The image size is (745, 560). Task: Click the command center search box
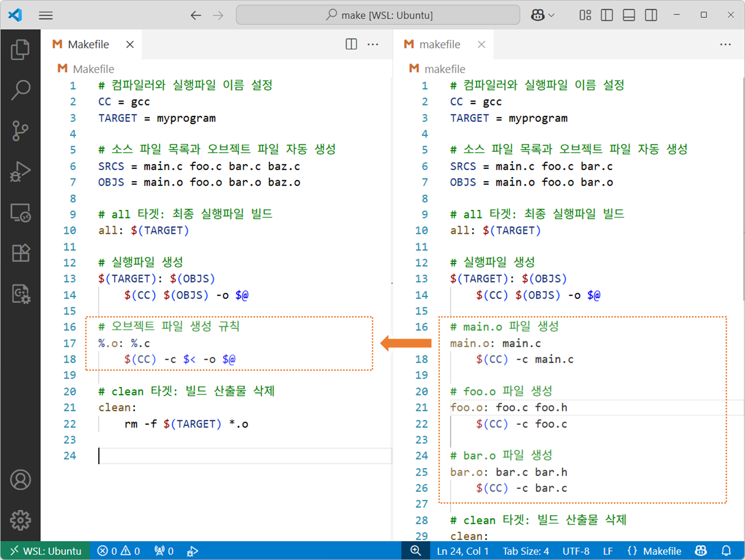click(x=378, y=15)
